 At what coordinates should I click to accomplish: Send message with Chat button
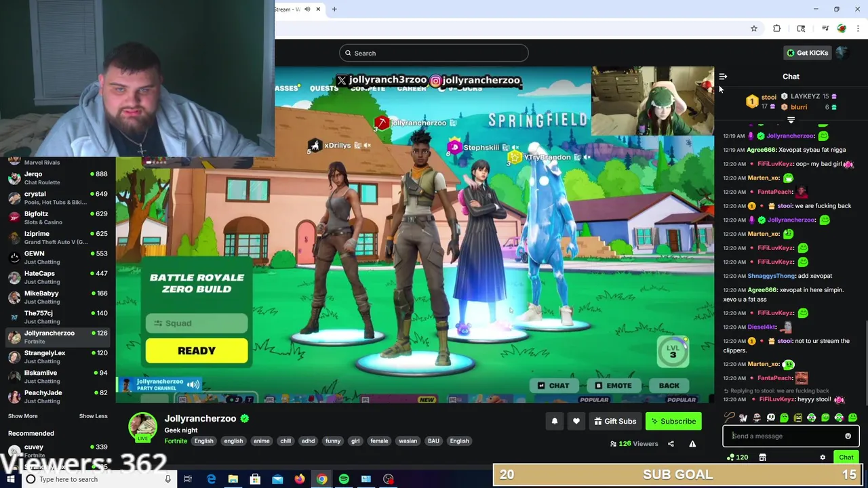tap(846, 457)
